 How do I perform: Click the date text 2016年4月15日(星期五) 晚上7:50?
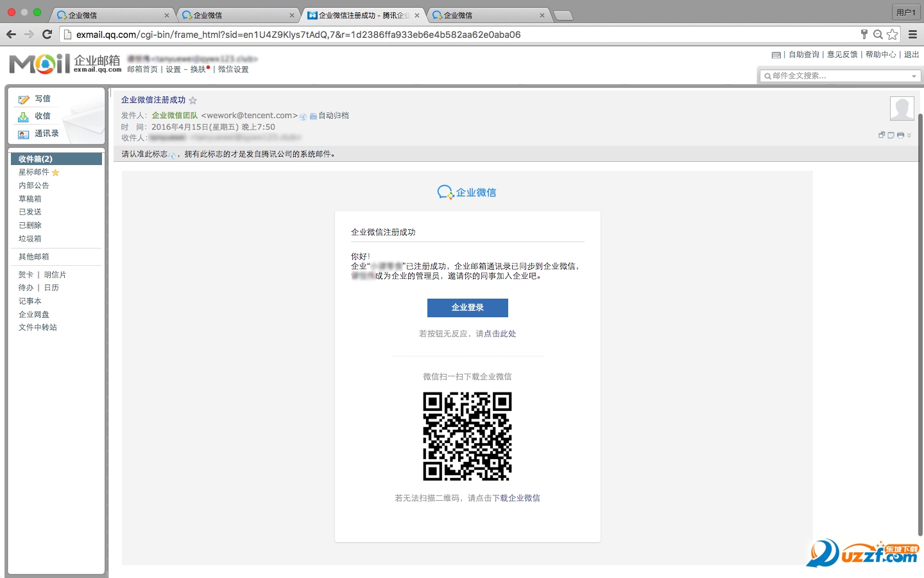click(x=213, y=127)
